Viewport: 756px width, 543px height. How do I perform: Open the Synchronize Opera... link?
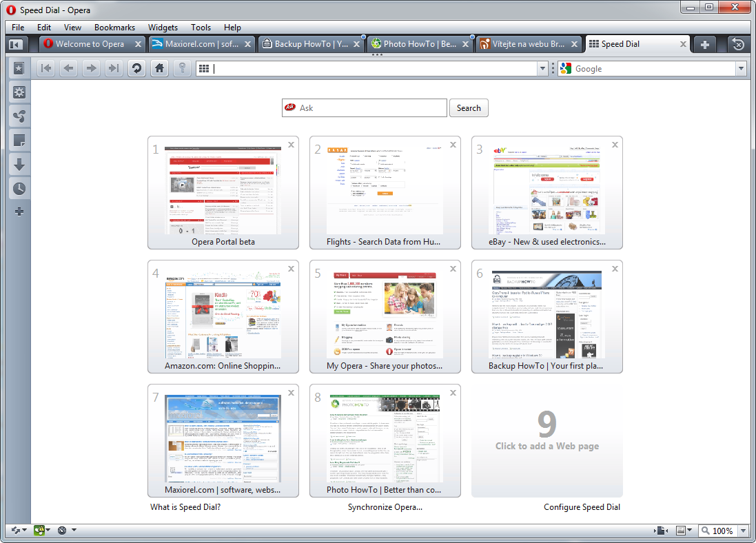coord(385,507)
